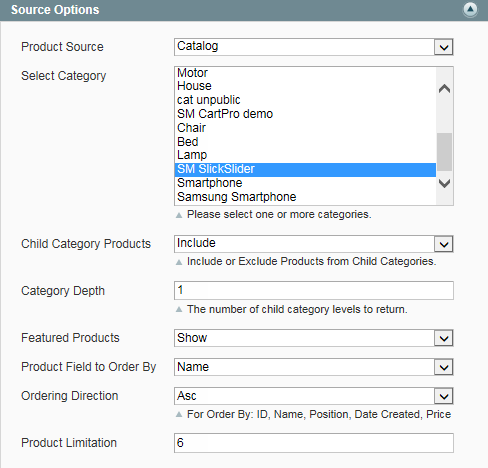
Task: Open Product Field to Order By dropdown
Action: pyautogui.click(x=313, y=367)
